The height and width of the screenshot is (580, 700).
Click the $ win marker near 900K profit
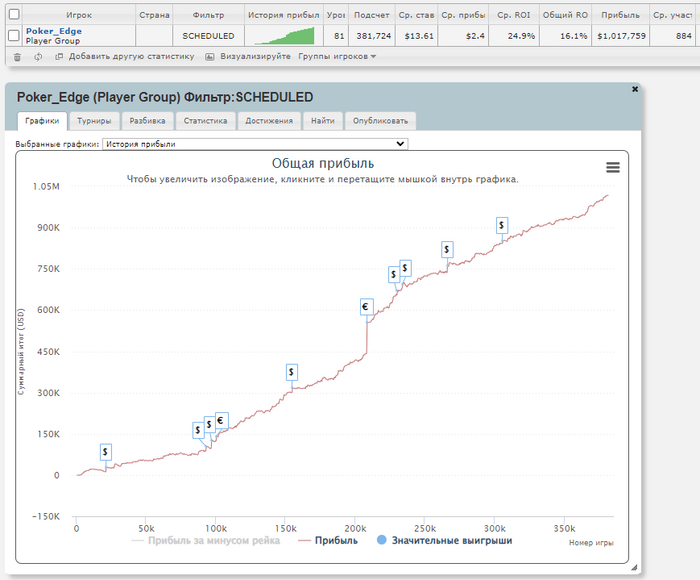502,225
